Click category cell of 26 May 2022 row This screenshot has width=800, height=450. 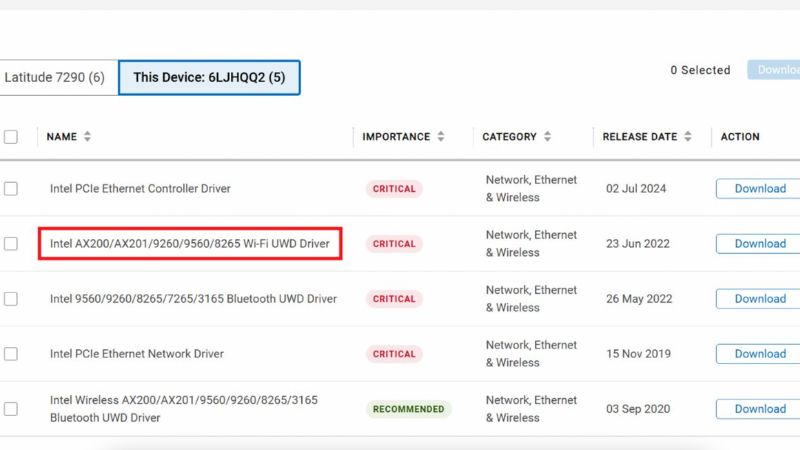click(x=531, y=299)
